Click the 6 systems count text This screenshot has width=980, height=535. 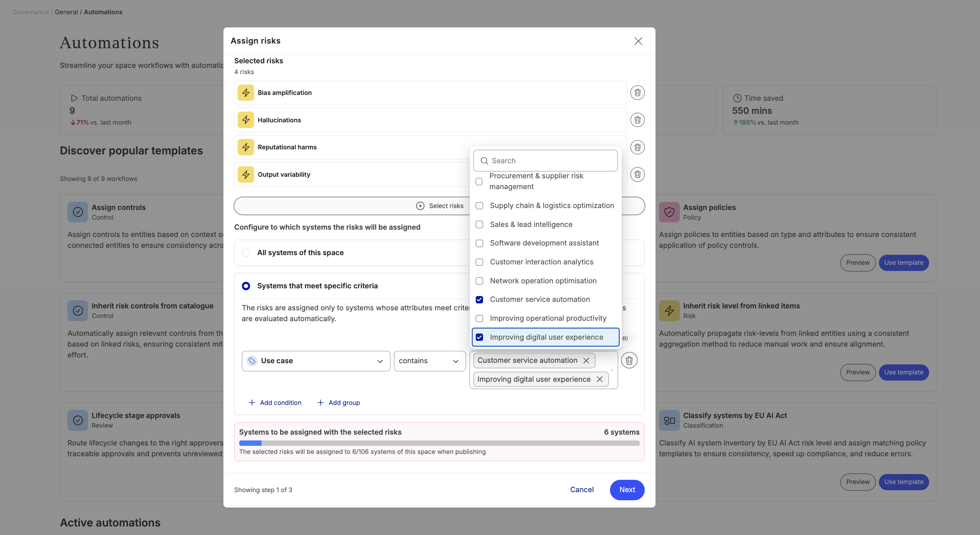click(x=622, y=432)
